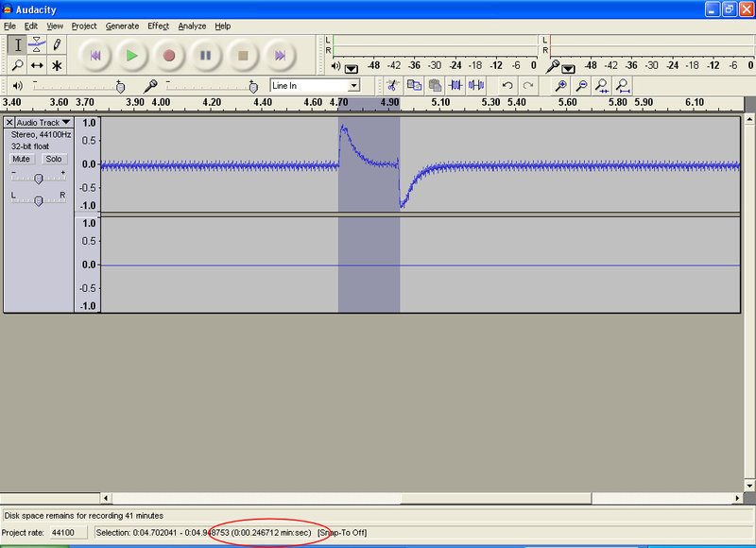This screenshot has height=548, width=756.
Task: Adjust the track gain slider
Action: [x=39, y=178]
